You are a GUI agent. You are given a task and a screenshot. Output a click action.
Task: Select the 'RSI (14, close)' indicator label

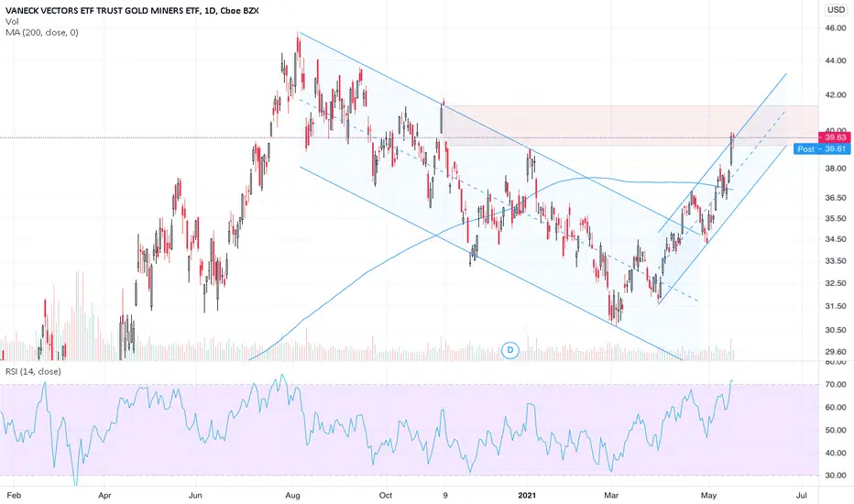[33, 372]
